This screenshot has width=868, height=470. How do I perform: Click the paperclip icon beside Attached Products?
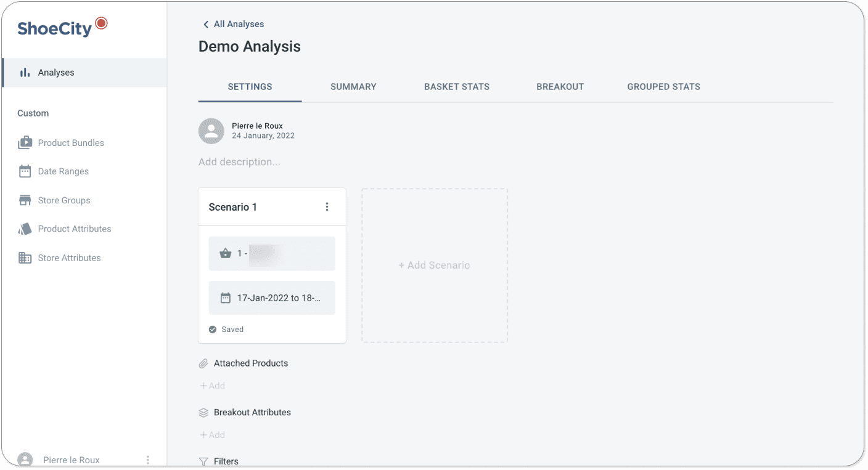pos(203,363)
